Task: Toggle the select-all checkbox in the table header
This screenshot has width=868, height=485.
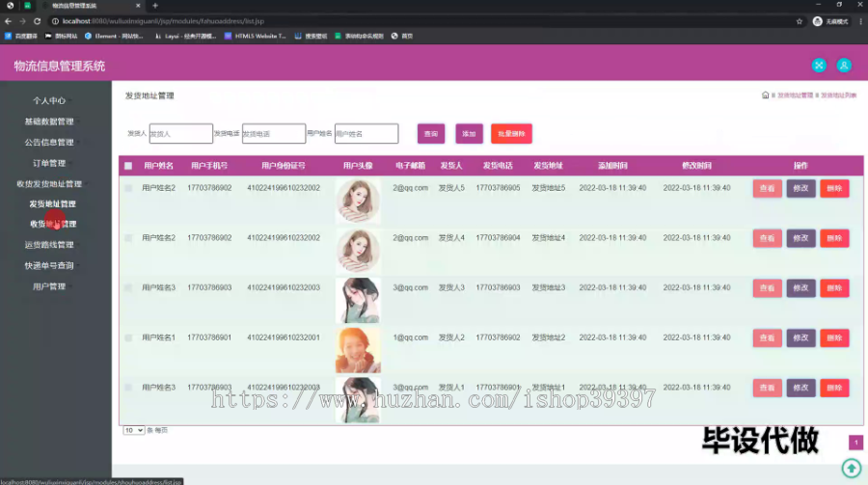Action: 128,166
